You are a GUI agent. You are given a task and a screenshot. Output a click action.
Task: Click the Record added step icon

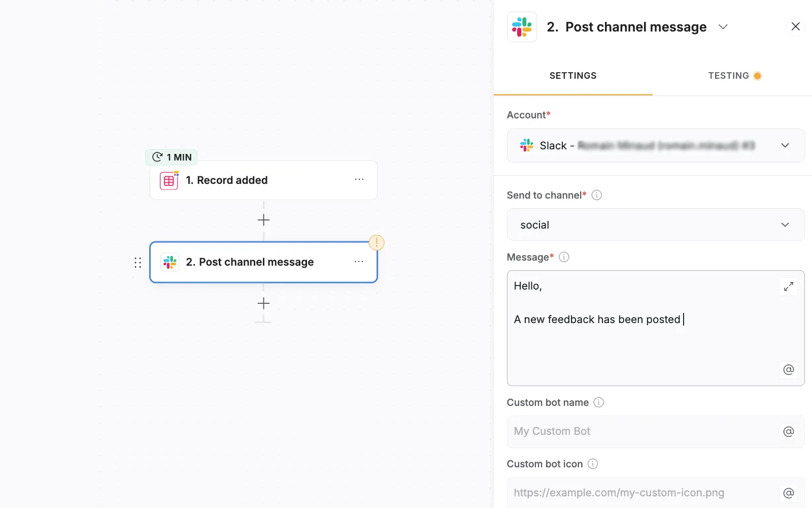169,180
